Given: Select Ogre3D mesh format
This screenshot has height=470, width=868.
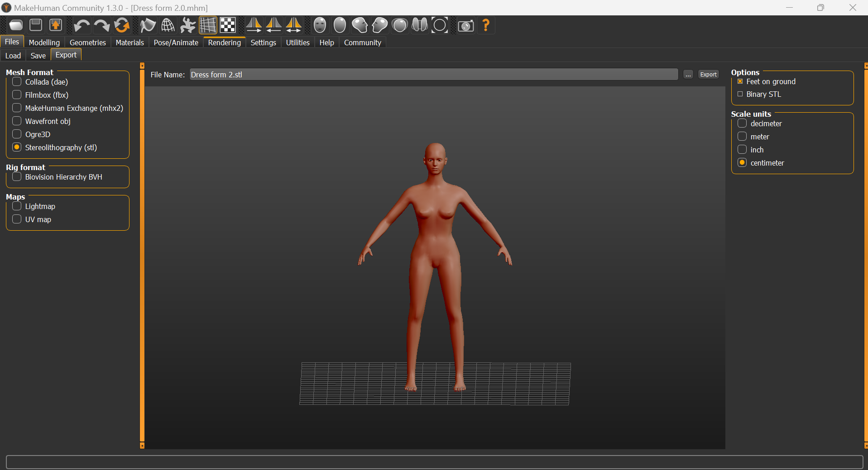Looking at the screenshot, I should tap(31, 134).
